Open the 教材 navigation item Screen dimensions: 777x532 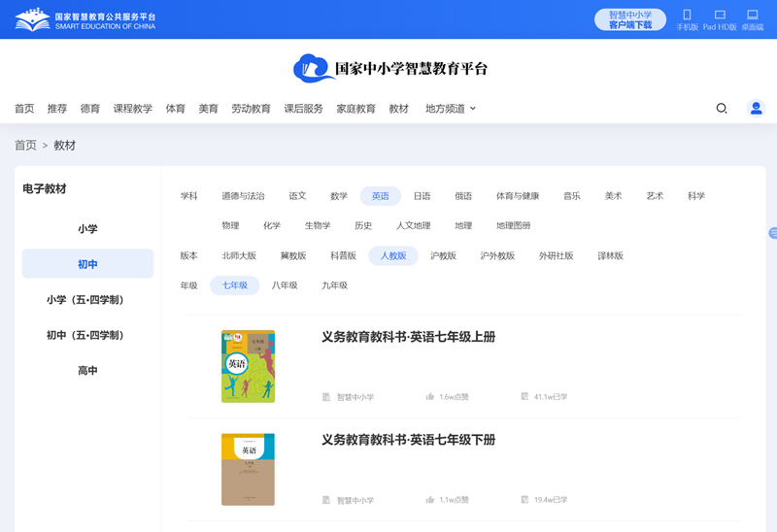click(x=399, y=109)
